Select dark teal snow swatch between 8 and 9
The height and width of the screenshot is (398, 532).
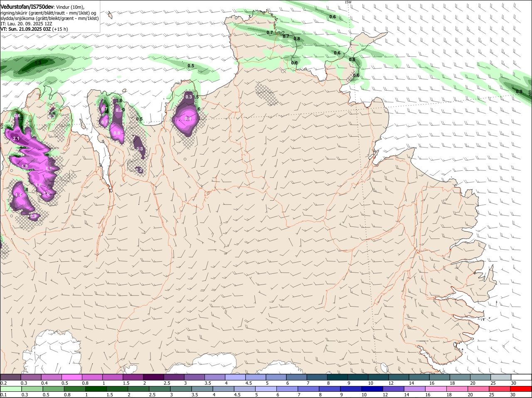click(x=337, y=377)
